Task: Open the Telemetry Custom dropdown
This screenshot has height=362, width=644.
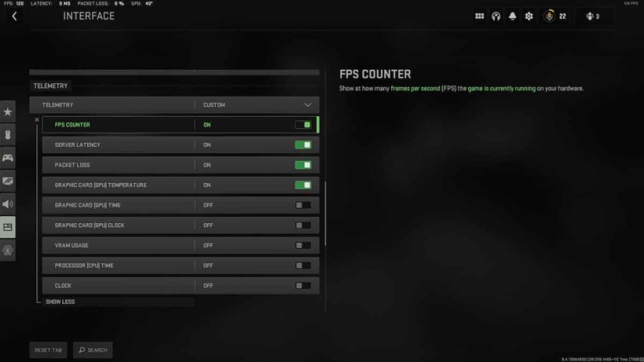Action: [x=174, y=105]
